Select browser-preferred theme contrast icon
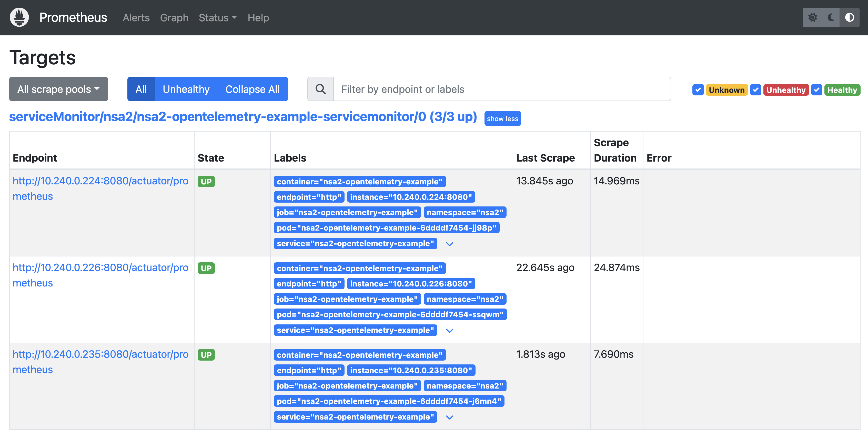The width and height of the screenshot is (868, 437). (850, 17)
